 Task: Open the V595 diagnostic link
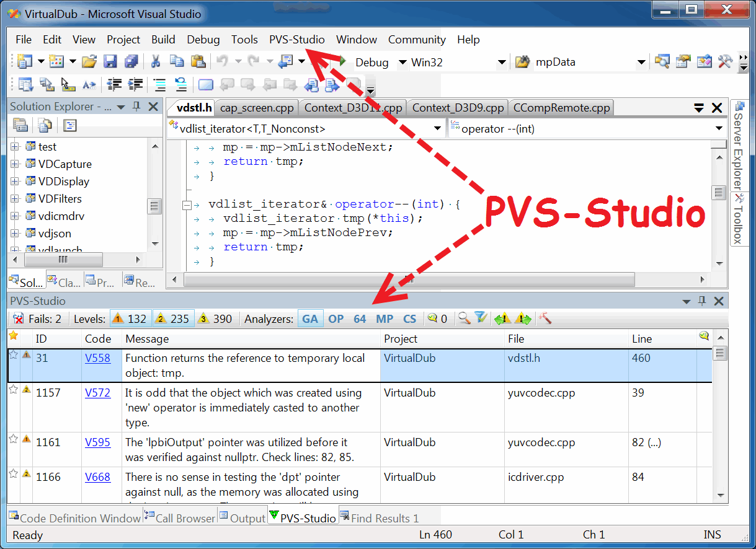(x=97, y=442)
